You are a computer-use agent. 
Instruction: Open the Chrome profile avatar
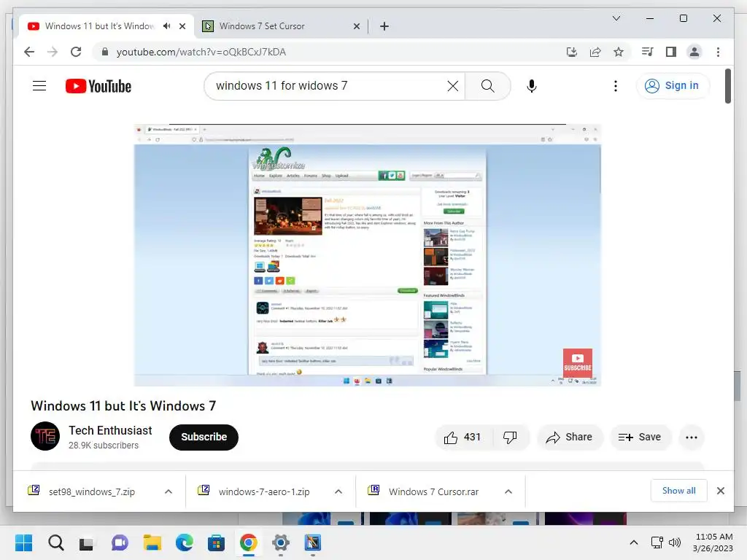pos(694,52)
